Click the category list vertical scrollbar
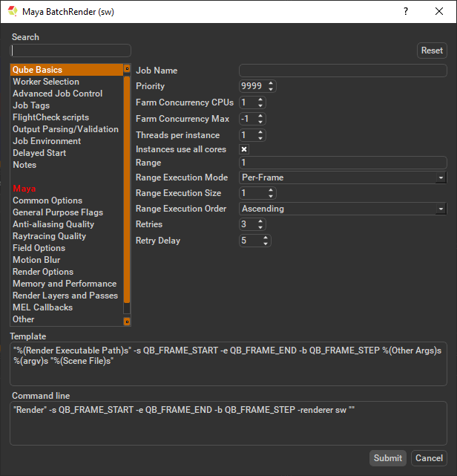 (x=127, y=190)
